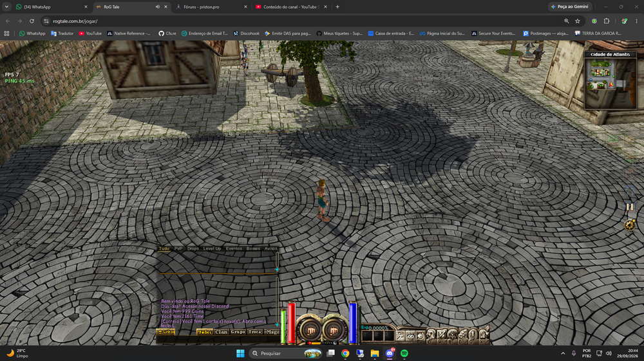Viewport: 644px width, 361px height.
Task: Open system menu icon labeled X
Action: pyautogui.click(x=484, y=335)
